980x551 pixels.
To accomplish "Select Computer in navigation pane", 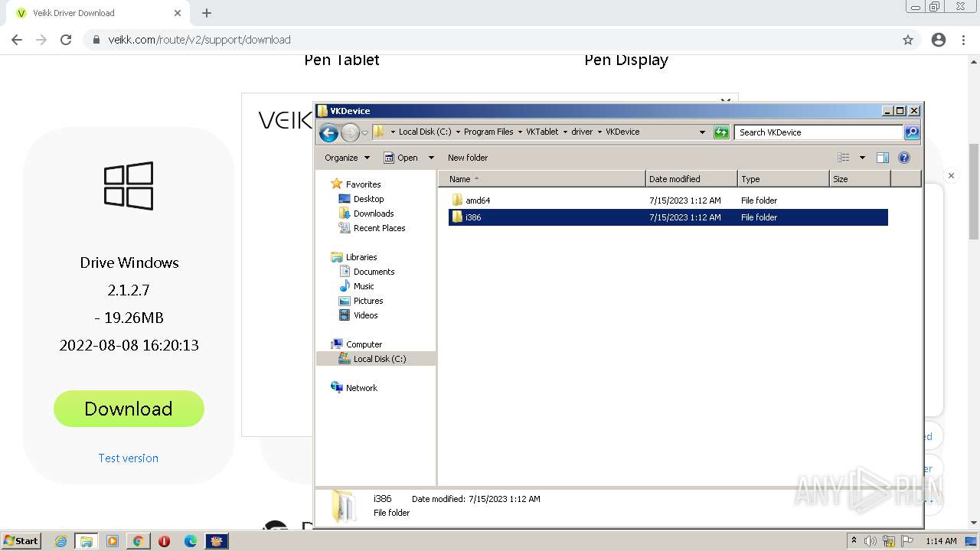I will pos(364,344).
